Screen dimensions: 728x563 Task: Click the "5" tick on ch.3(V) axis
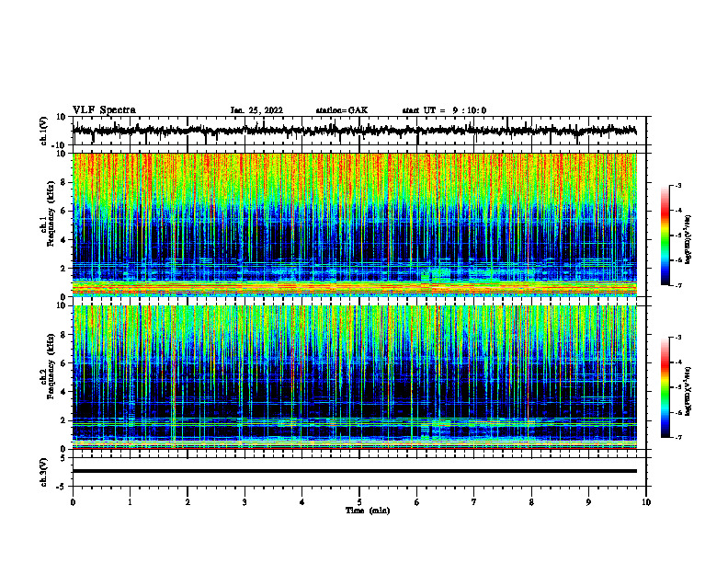tap(64, 457)
